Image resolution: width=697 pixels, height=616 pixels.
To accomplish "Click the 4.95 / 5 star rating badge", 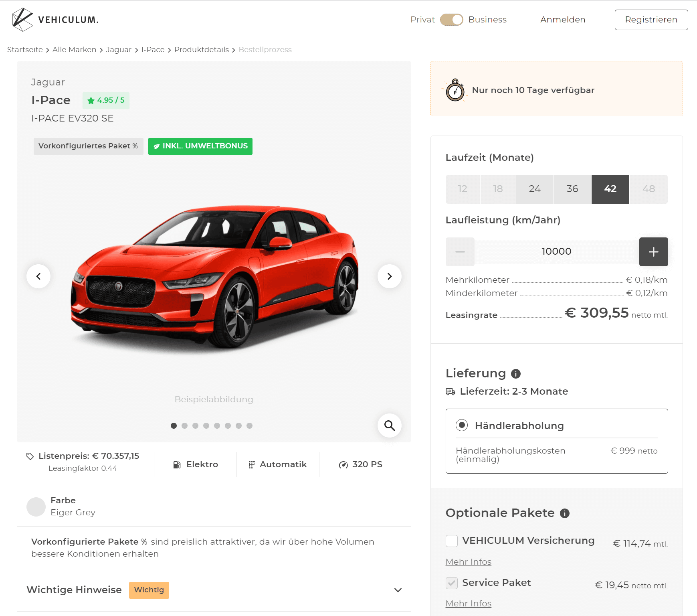I will point(106,100).
